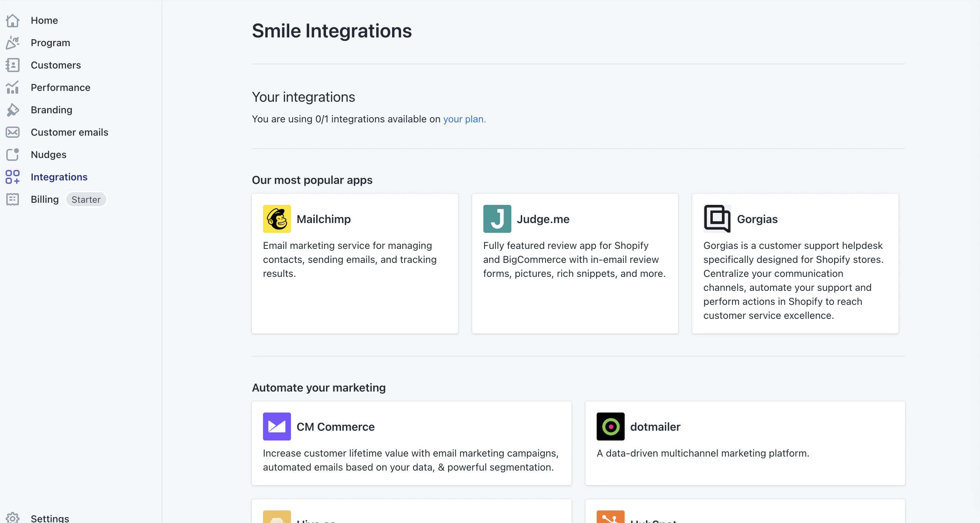Screen dimensions: 980x523
Task: Click the Starter plan badge
Action: (x=86, y=200)
